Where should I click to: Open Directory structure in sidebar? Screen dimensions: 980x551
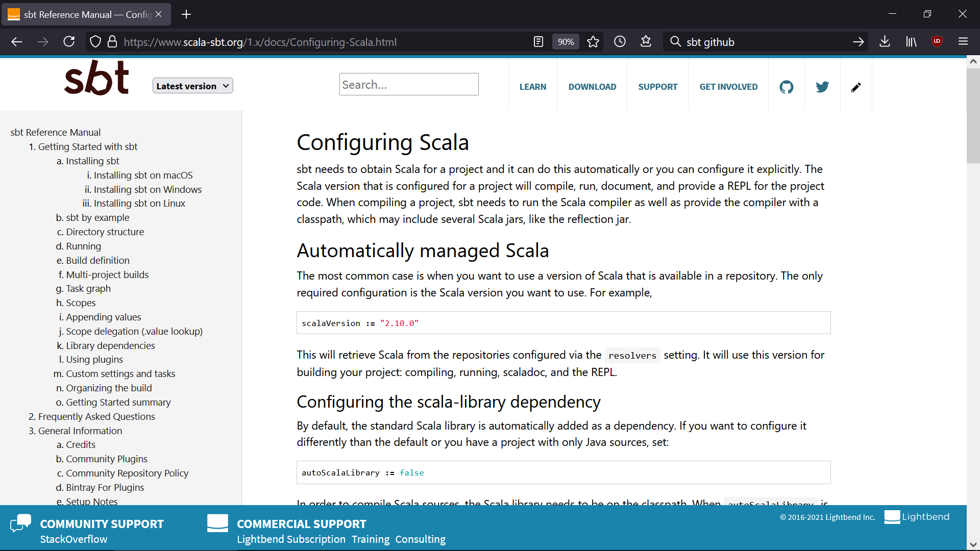[x=105, y=232]
